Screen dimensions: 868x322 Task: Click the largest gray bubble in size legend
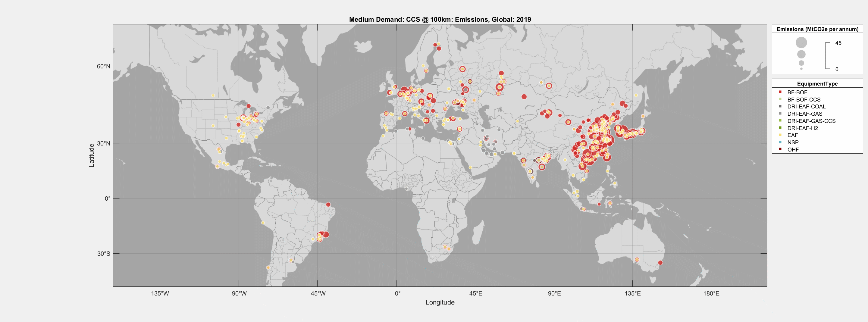[x=801, y=43]
